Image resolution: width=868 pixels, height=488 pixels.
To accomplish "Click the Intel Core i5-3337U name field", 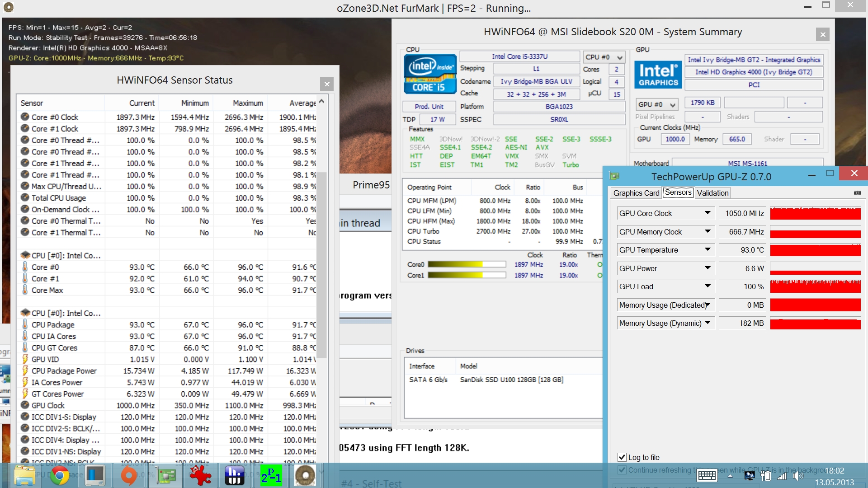I will (519, 56).
